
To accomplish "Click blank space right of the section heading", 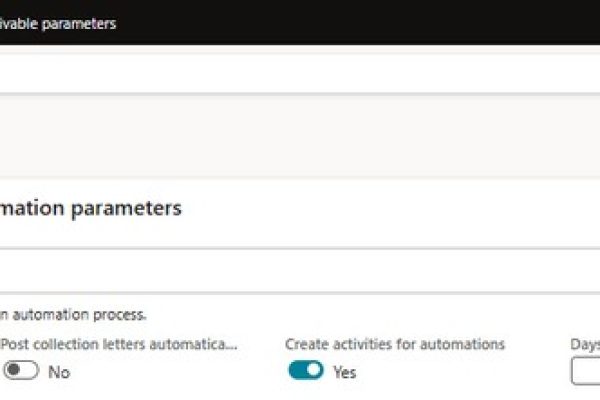I will tap(400, 208).
